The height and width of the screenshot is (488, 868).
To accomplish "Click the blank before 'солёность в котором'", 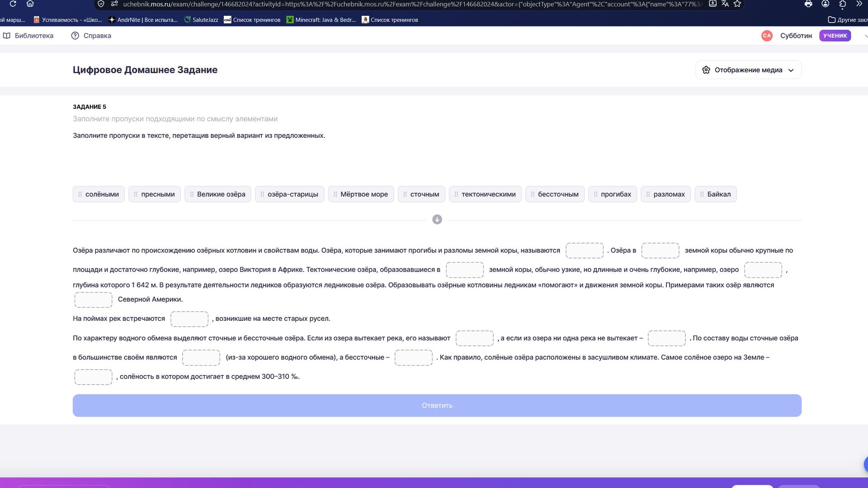I will click(93, 377).
